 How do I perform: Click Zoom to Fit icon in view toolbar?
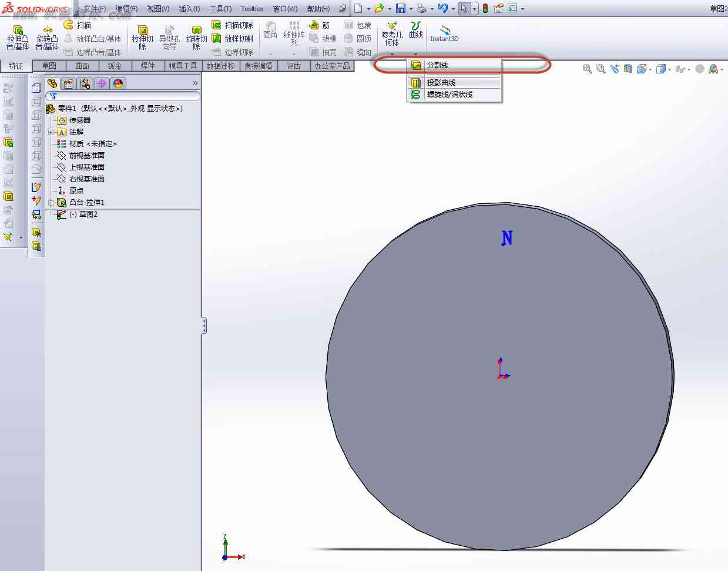click(587, 69)
